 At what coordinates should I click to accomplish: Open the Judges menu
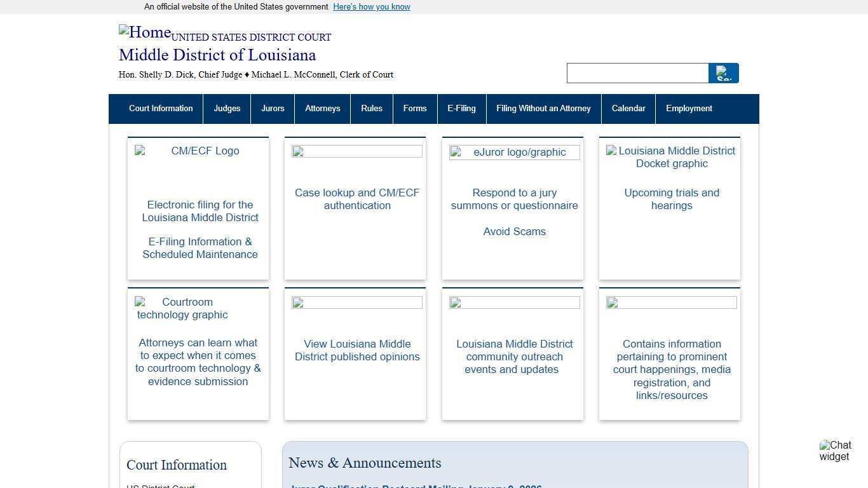(x=227, y=109)
